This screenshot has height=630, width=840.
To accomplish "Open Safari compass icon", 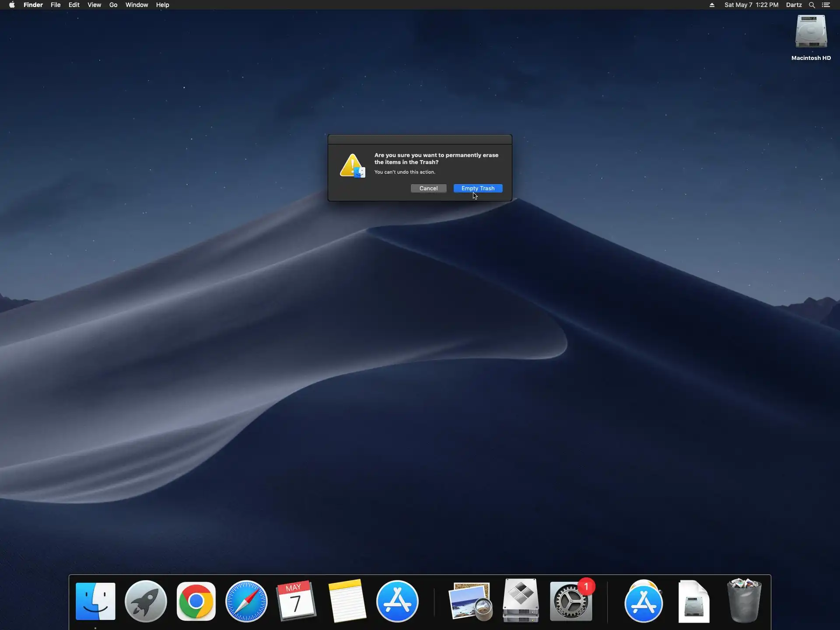I will click(x=246, y=601).
